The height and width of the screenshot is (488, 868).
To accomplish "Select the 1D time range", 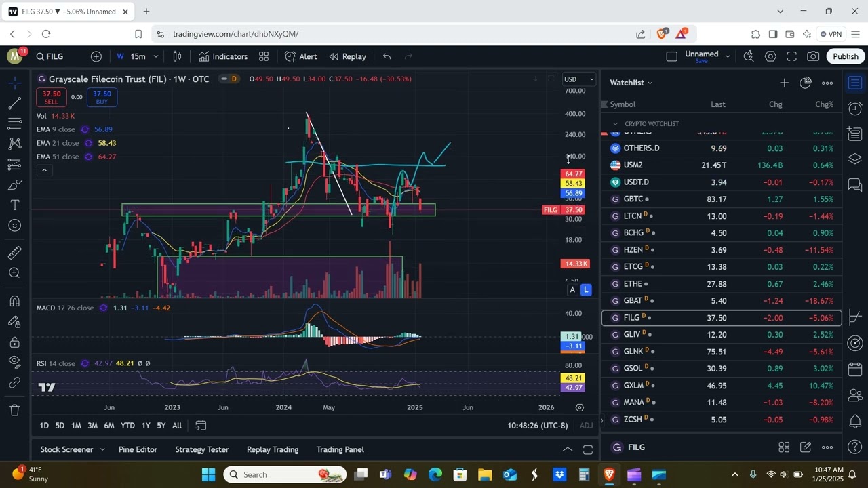I will pos(44,426).
